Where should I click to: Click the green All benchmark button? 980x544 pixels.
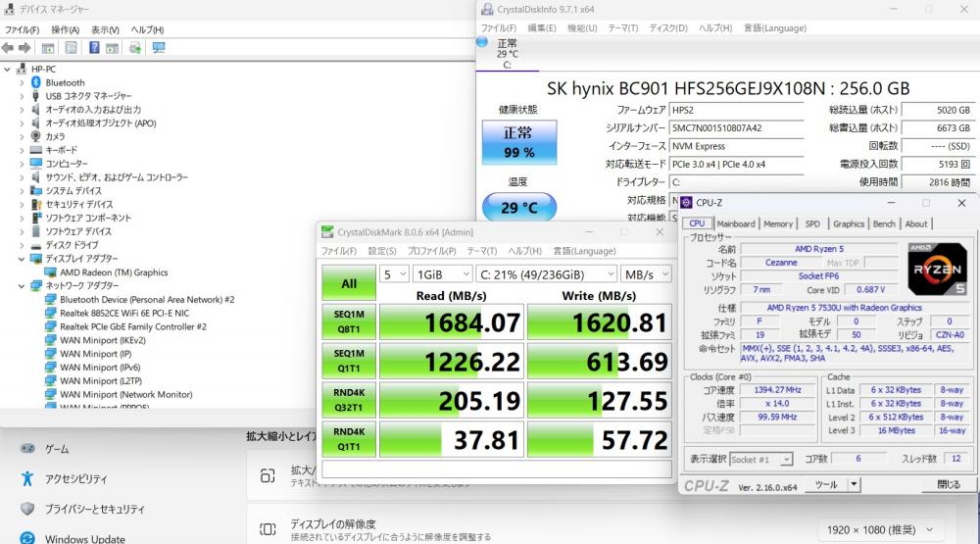(348, 283)
